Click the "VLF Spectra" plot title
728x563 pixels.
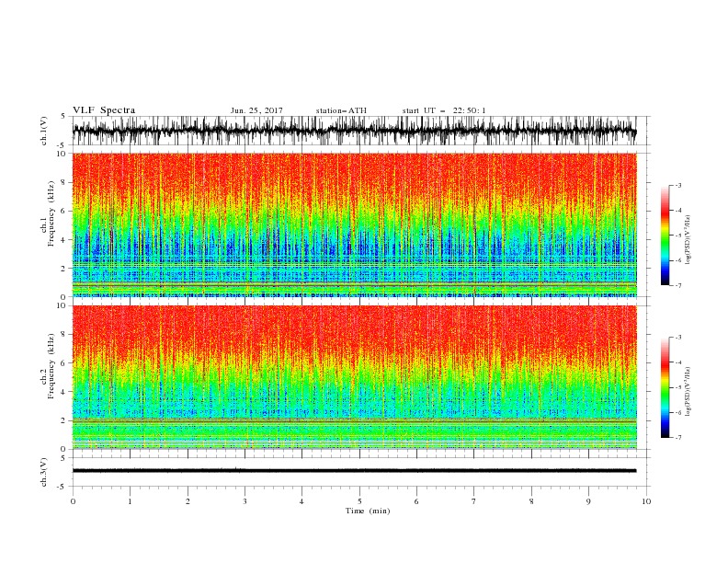(x=104, y=110)
